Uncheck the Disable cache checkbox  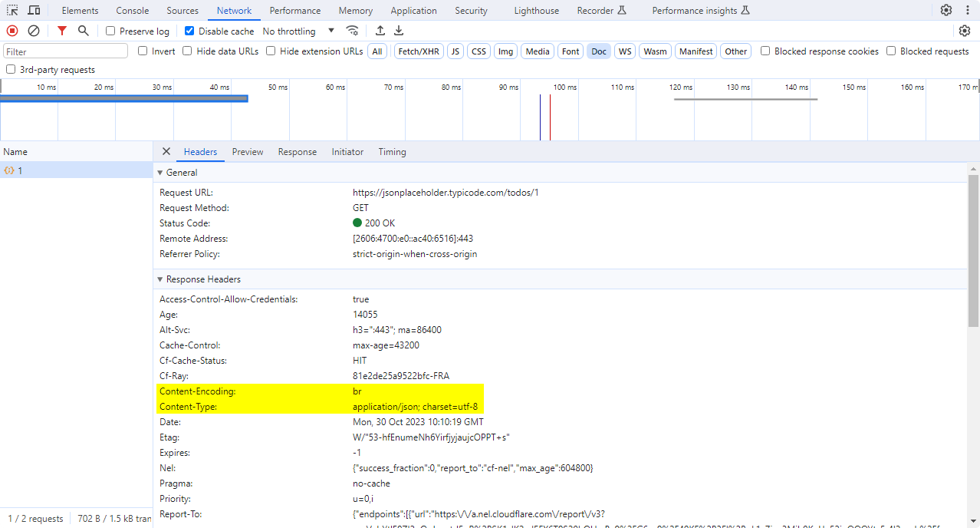[x=190, y=31]
